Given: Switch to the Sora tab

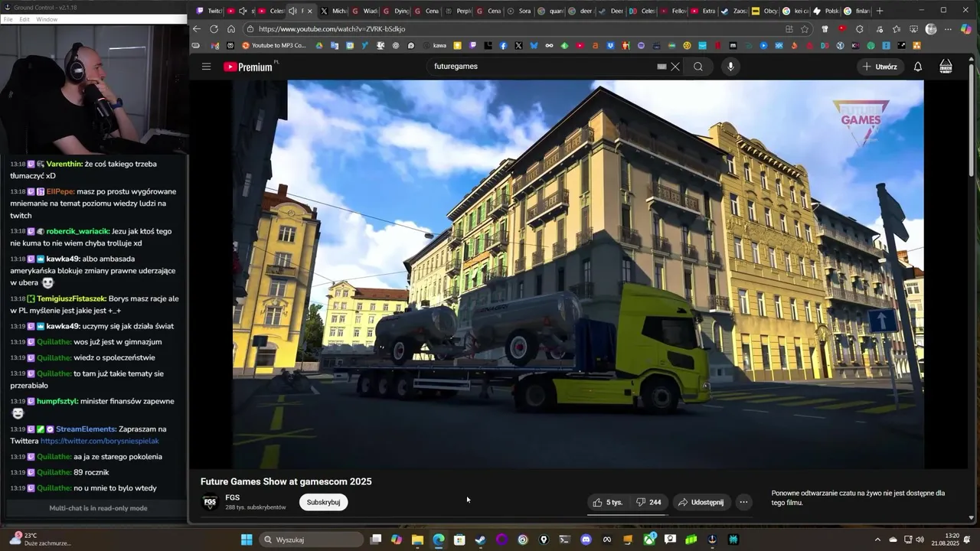Looking at the screenshot, I should point(519,11).
